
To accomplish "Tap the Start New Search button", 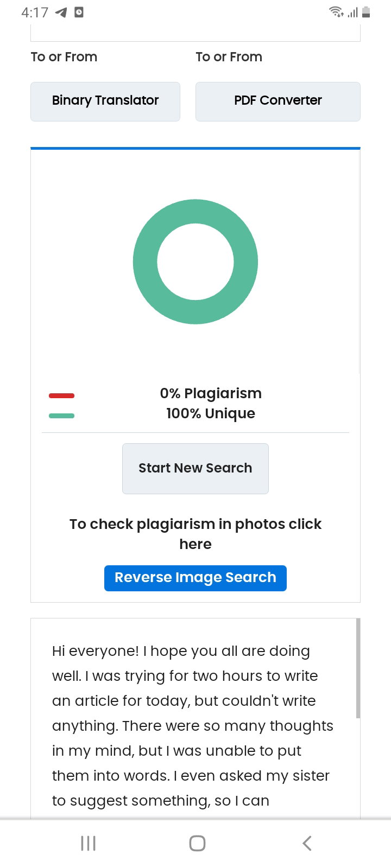I will click(195, 469).
